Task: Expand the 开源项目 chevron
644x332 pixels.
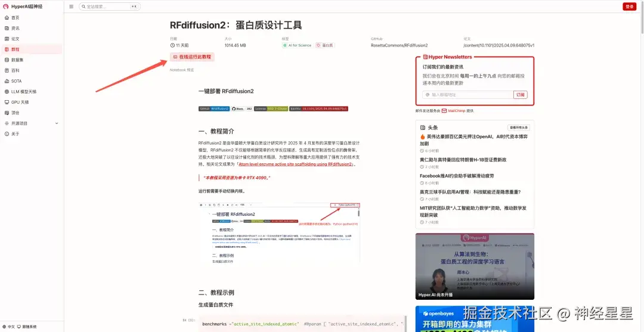Action: pyautogui.click(x=57, y=123)
